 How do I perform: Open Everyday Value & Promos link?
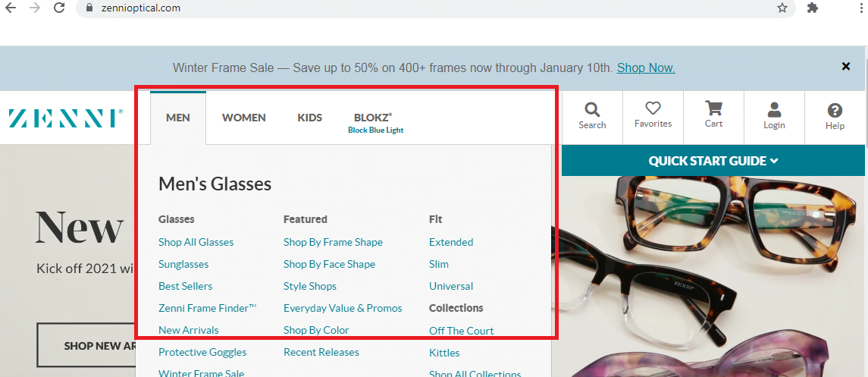click(343, 308)
